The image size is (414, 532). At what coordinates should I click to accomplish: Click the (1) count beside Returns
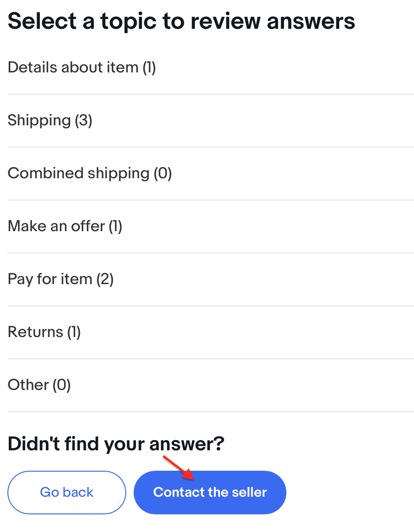[x=74, y=332]
